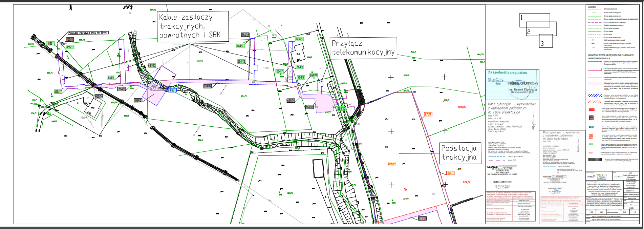644x229 pixels.
Task: Select the orange 870/4 parcel tag
Action: [428, 114]
